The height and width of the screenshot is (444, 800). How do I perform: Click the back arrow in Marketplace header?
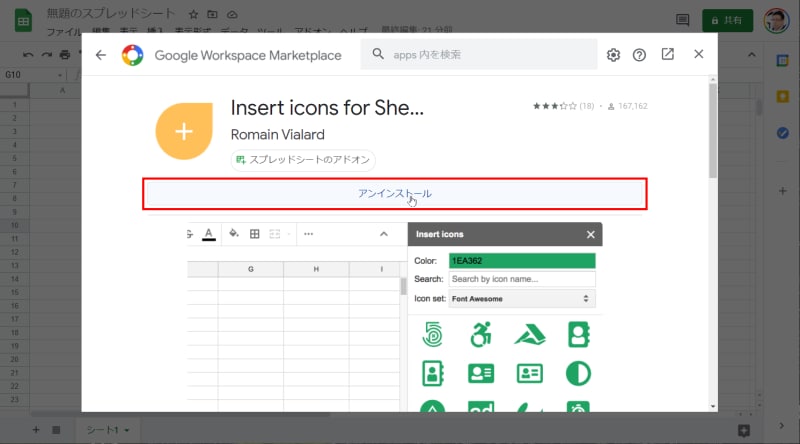click(x=101, y=55)
